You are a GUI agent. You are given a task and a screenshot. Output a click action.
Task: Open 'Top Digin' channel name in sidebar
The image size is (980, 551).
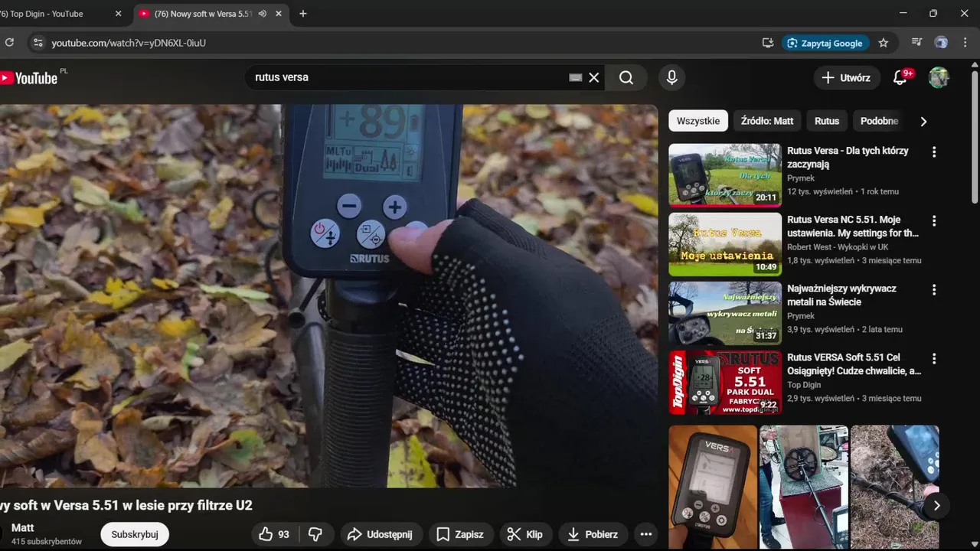pos(804,385)
